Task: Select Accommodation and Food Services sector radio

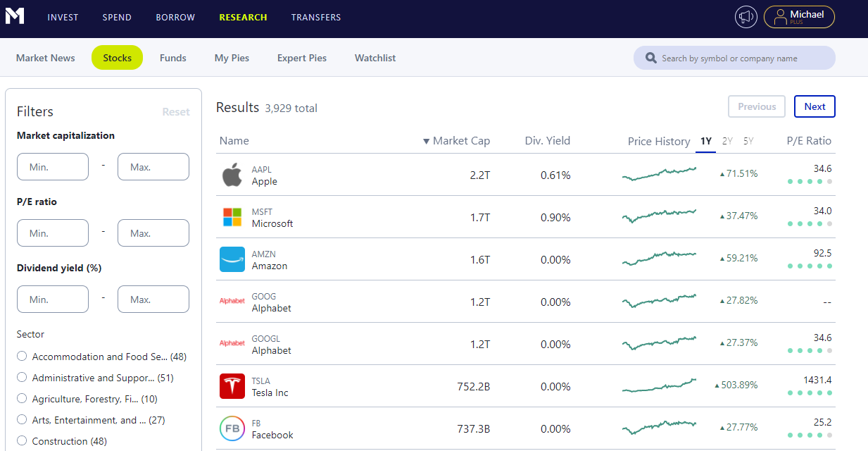Action: click(22, 356)
